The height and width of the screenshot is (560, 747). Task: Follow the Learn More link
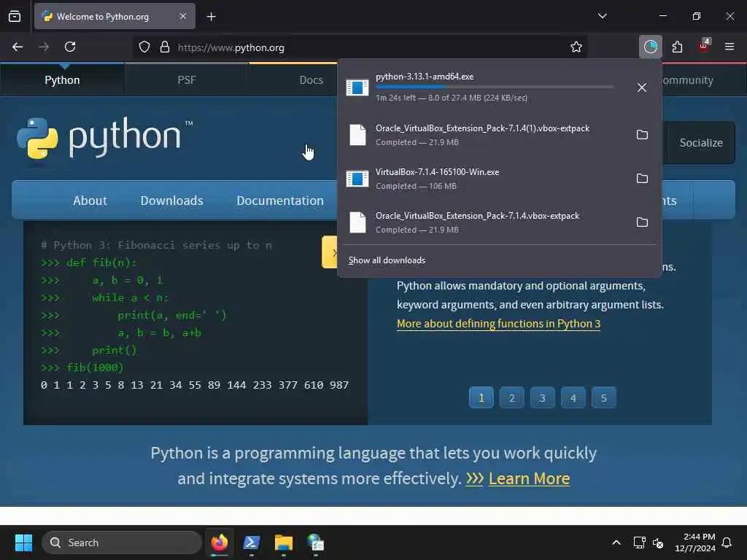point(529,478)
